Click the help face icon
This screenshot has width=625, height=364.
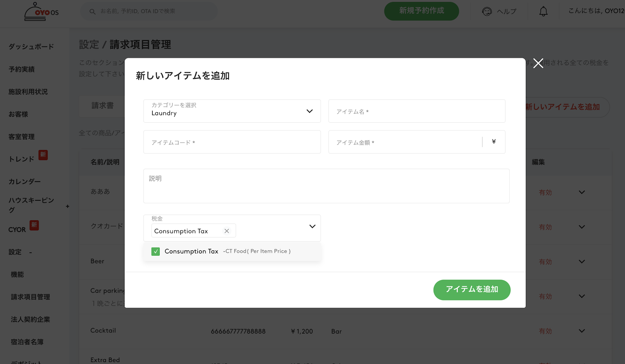pos(487,12)
